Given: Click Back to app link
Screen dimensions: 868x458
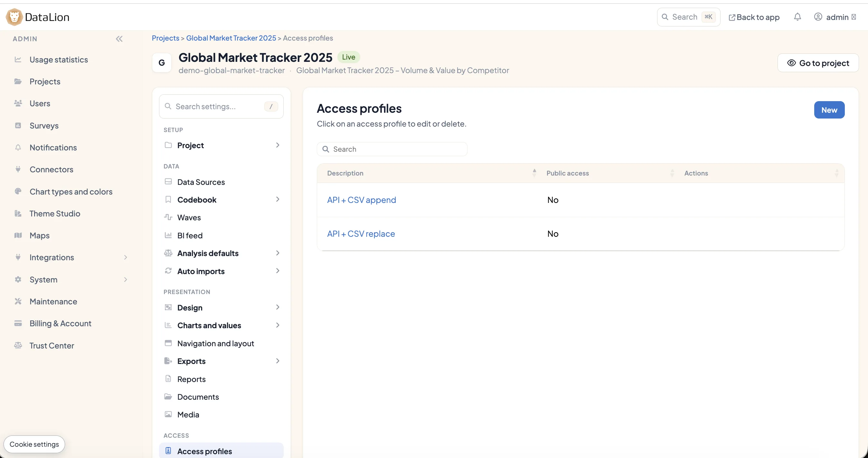Looking at the screenshot, I should point(754,17).
